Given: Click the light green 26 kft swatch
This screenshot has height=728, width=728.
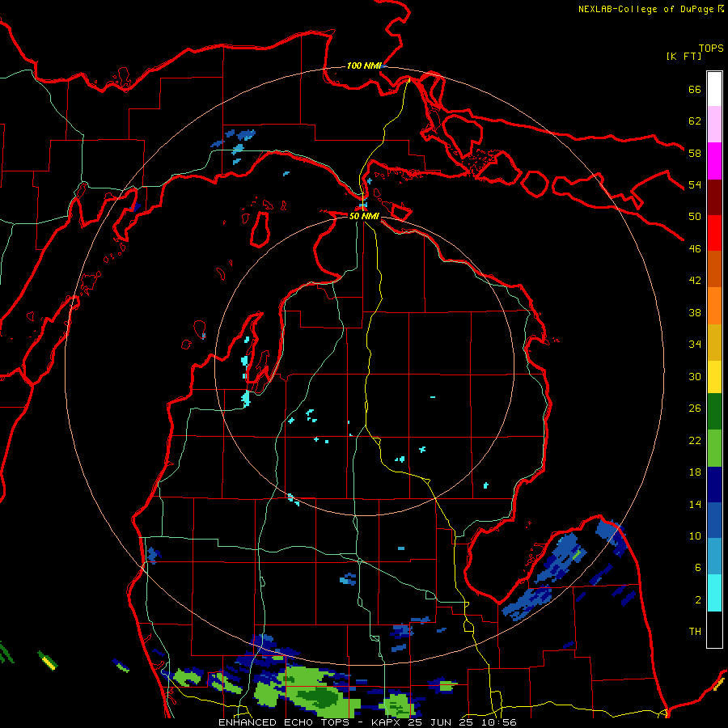Looking at the screenshot, I should pos(714,448).
